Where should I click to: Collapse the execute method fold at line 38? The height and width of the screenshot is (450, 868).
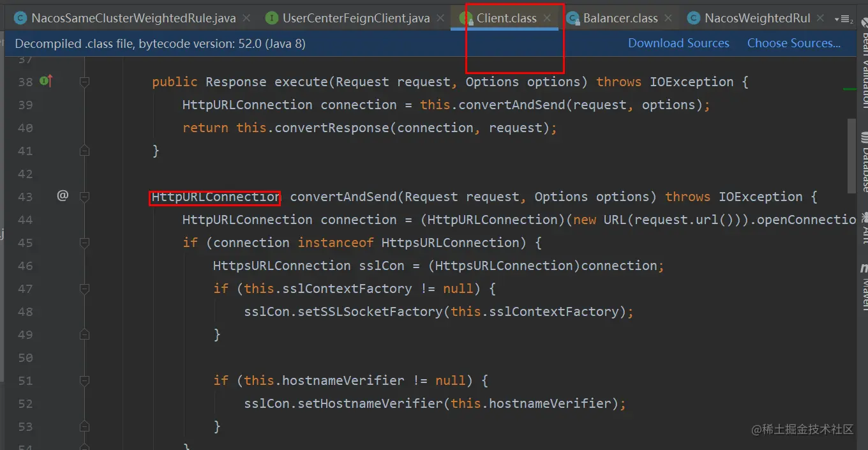coord(84,82)
